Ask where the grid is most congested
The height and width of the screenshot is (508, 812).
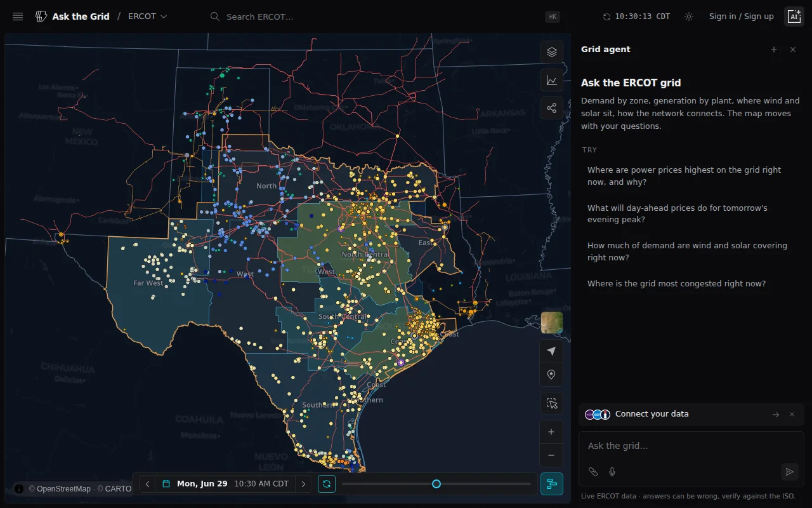pyautogui.click(x=691, y=284)
